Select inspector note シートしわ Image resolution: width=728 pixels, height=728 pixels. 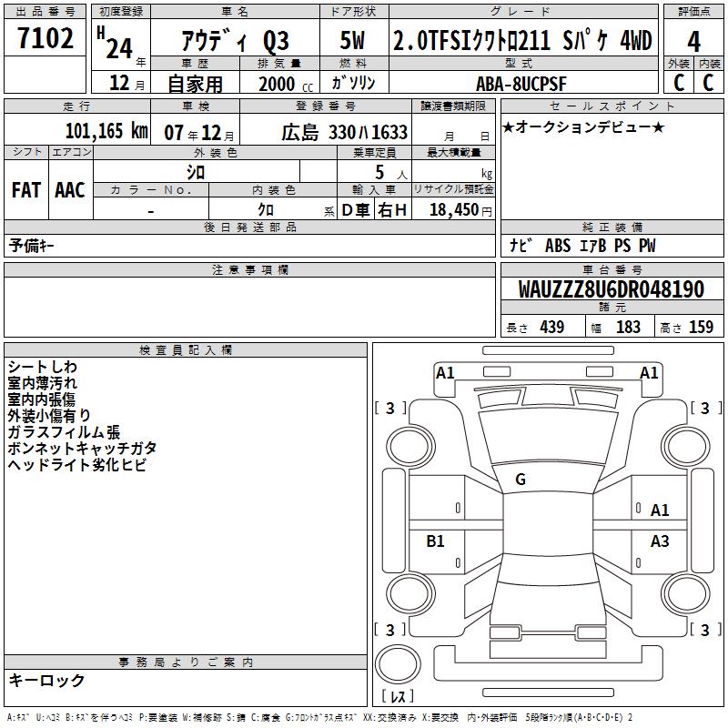click(x=42, y=367)
